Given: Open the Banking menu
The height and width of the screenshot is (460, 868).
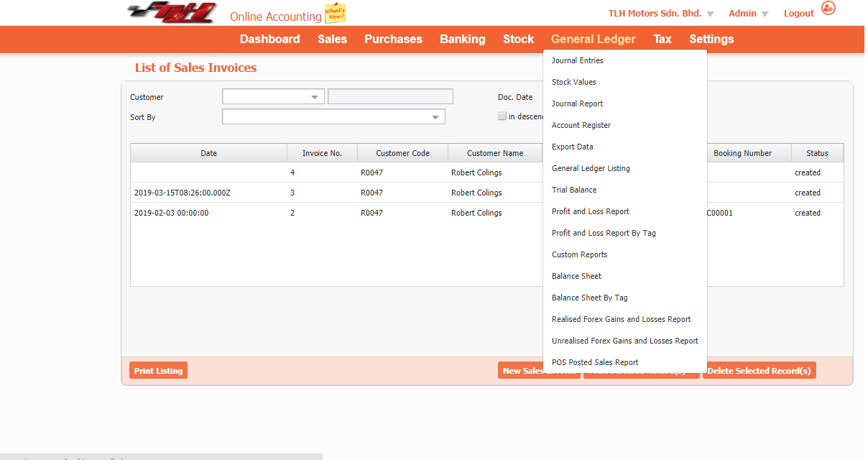Looking at the screenshot, I should pyautogui.click(x=462, y=39).
